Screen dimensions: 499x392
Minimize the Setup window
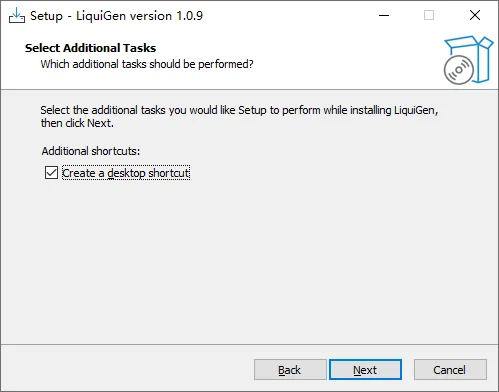tap(384, 15)
